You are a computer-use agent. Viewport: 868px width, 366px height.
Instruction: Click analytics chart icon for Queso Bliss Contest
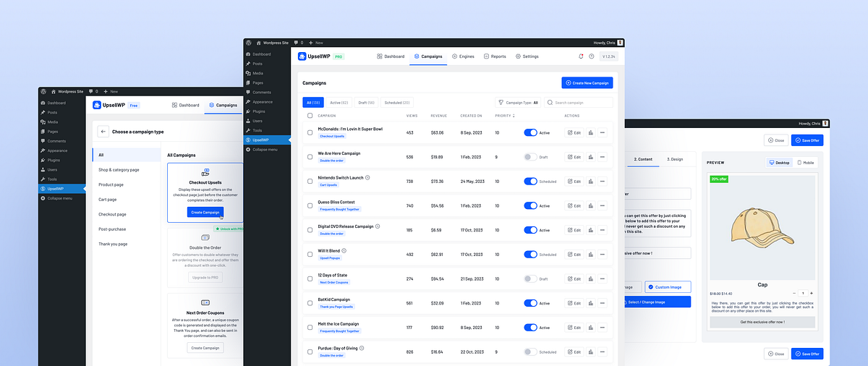(591, 205)
